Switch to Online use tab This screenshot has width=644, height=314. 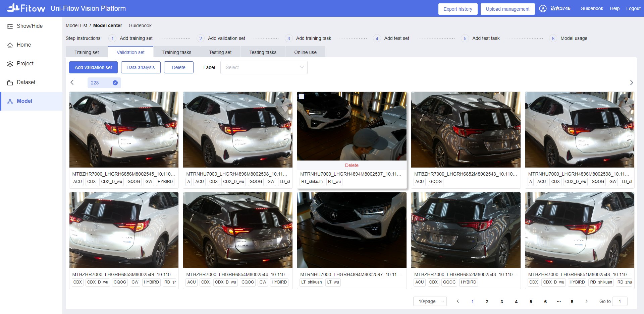[x=305, y=52]
